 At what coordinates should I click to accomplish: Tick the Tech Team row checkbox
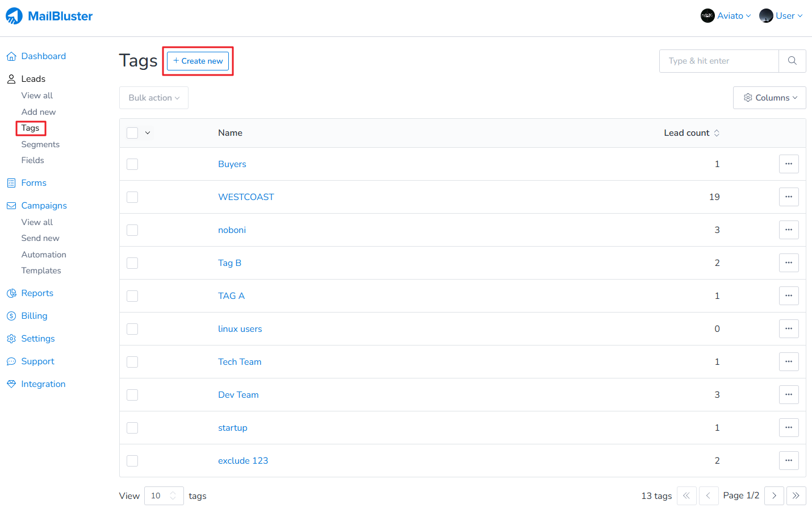(132, 362)
